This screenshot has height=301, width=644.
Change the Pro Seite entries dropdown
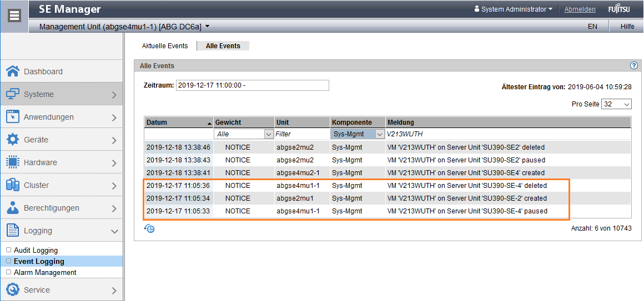616,104
